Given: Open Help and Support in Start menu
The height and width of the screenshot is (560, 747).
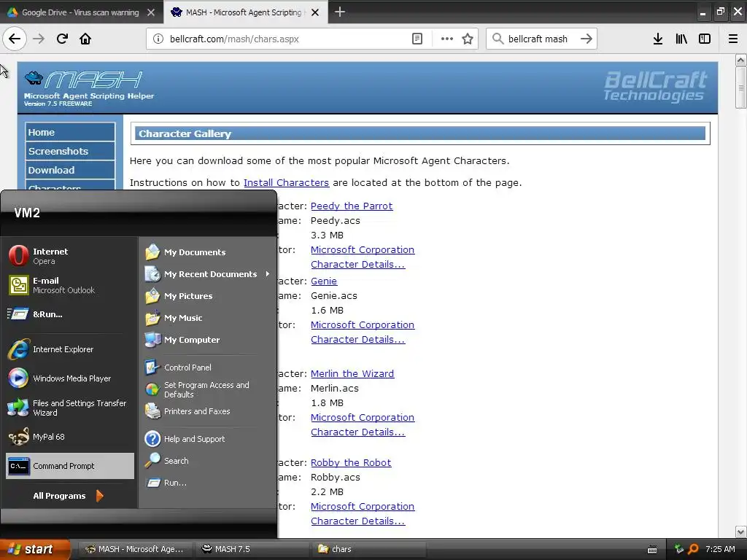Looking at the screenshot, I should click(206, 439).
